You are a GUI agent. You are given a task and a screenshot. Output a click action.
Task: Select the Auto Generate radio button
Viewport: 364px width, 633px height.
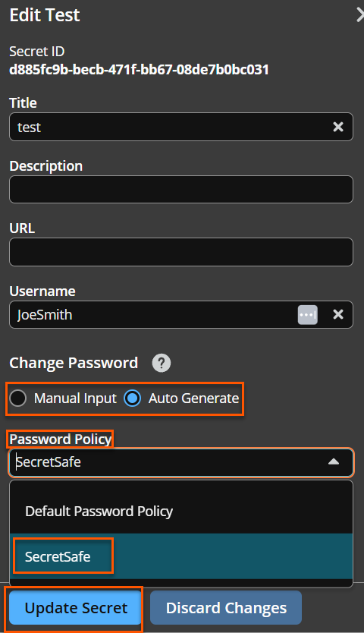pyautogui.click(x=133, y=398)
